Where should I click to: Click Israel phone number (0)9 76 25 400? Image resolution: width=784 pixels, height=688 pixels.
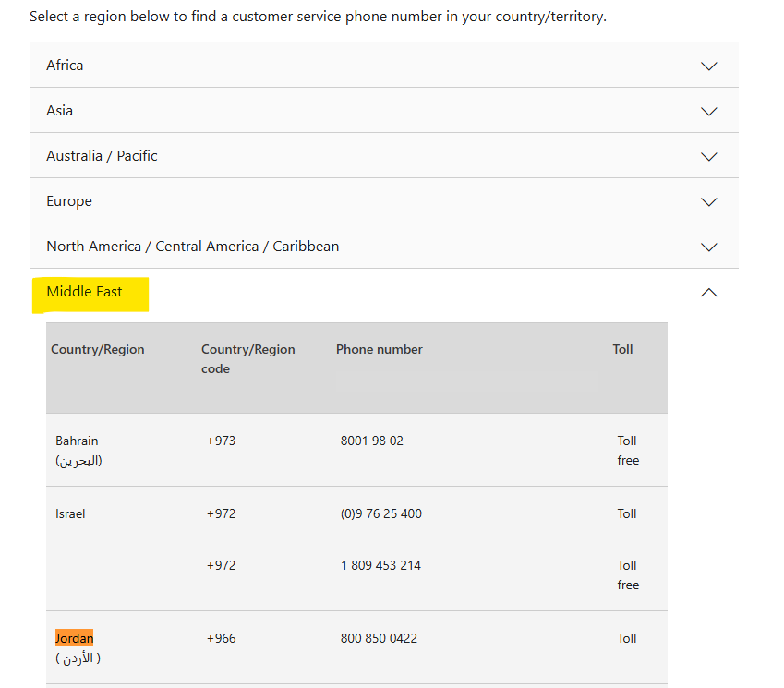(381, 514)
